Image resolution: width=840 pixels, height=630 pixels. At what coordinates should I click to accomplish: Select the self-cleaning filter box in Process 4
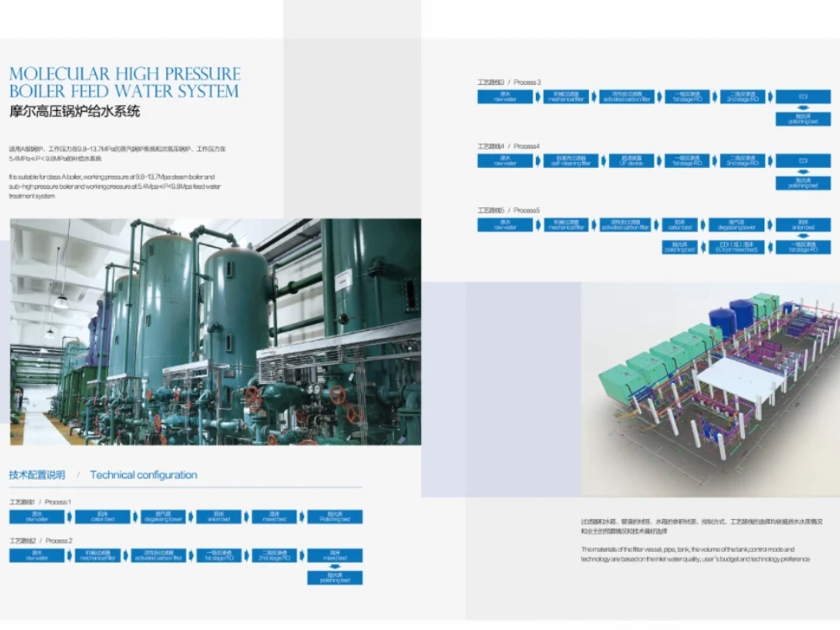click(x=570, y=160)
